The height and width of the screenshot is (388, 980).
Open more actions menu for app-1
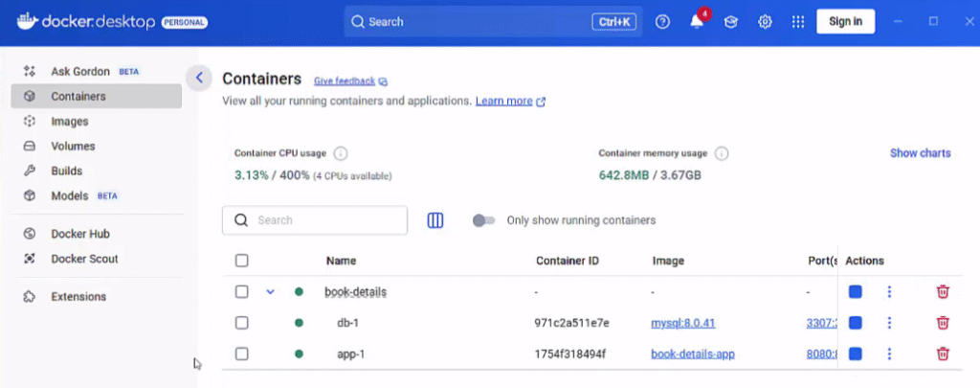[889, 354]
